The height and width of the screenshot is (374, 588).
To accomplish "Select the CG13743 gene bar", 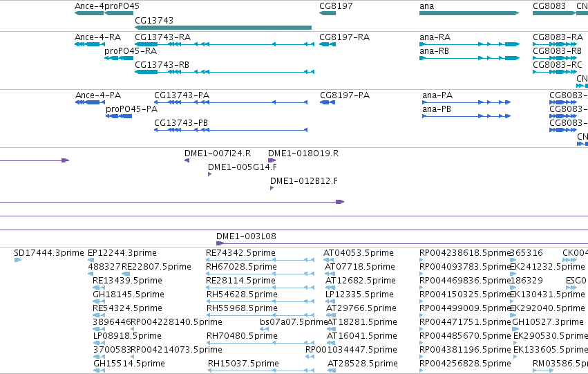I will tap(223, 28).
